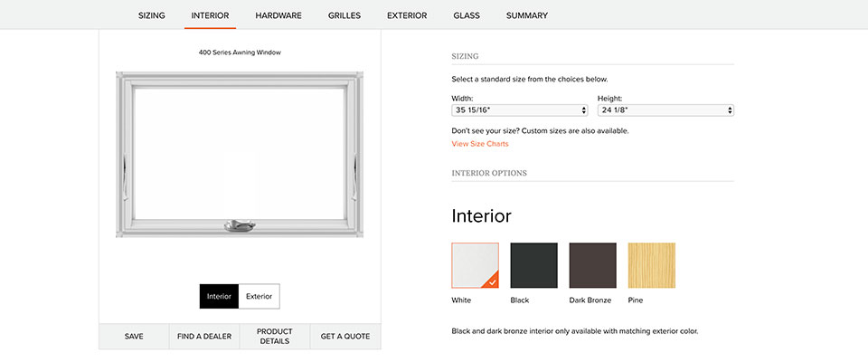The image size is (868, 362).
Task: Open the Height size dropdown
Action: point(665,110)
